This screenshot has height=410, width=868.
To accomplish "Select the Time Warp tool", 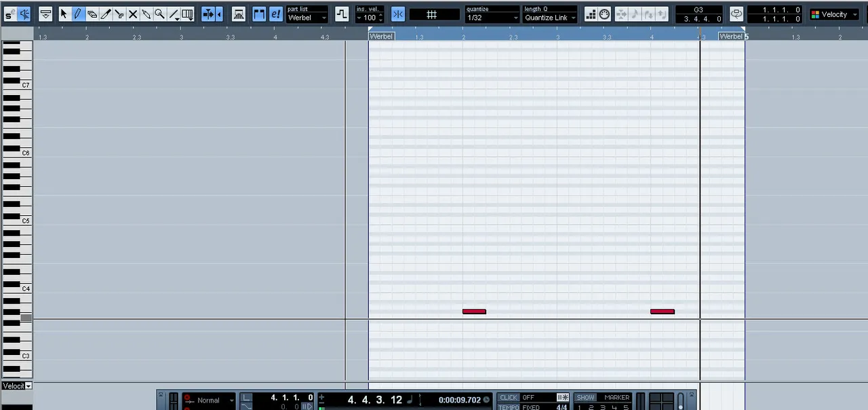I will click(x=188, y=14).
